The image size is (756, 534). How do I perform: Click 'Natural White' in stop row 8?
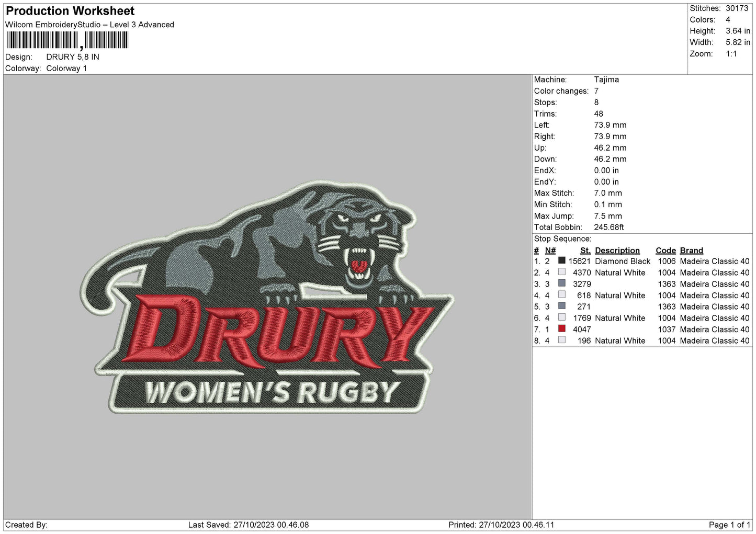[620, 340]
